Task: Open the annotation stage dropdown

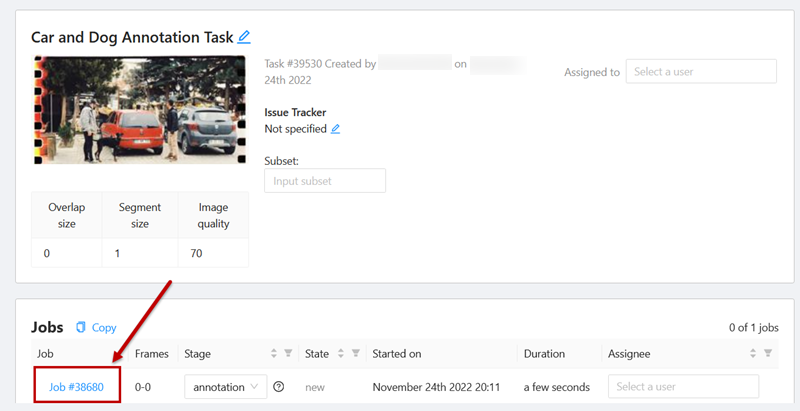Action: tap(225, 387)
